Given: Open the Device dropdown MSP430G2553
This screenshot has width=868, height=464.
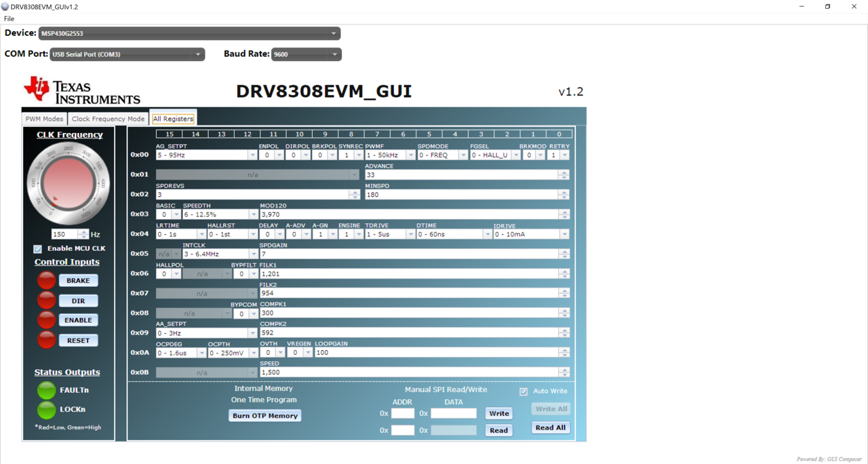Looking at the screenshot, I should (189, 33).
